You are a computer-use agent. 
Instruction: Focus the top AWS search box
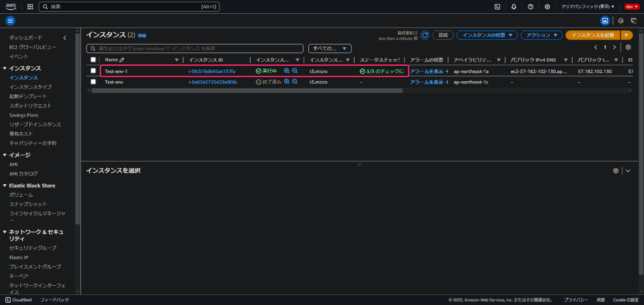[x=129, y=7]
